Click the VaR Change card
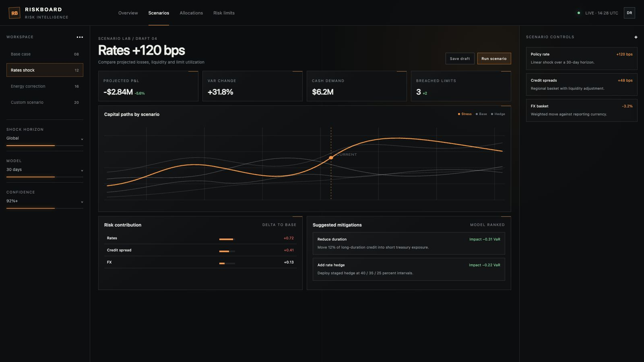This screenshot has height=362, width=644. click(x=252, y=86)
